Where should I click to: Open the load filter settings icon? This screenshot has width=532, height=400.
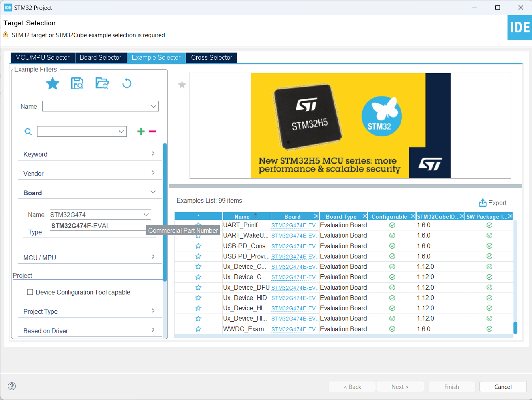(102, 83)
